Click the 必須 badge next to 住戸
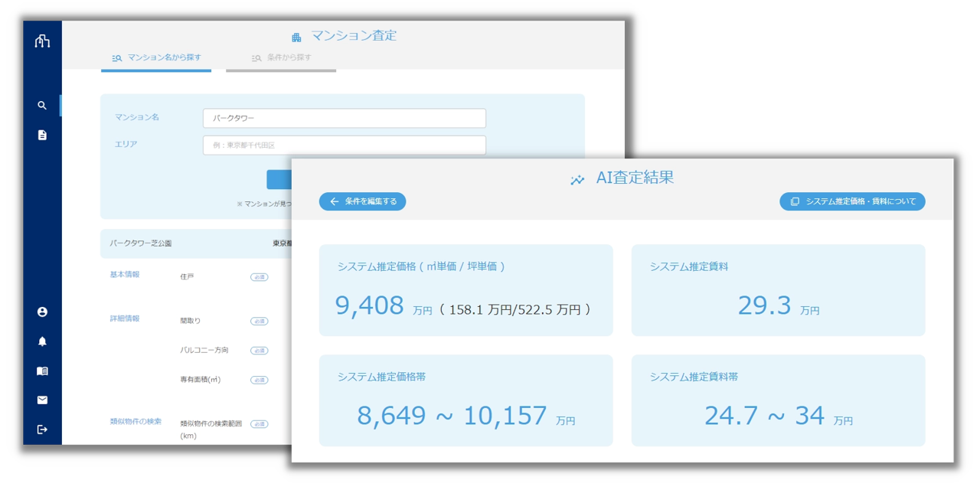The width and height of the screenshot is (980, 490). tap(259, 277)
